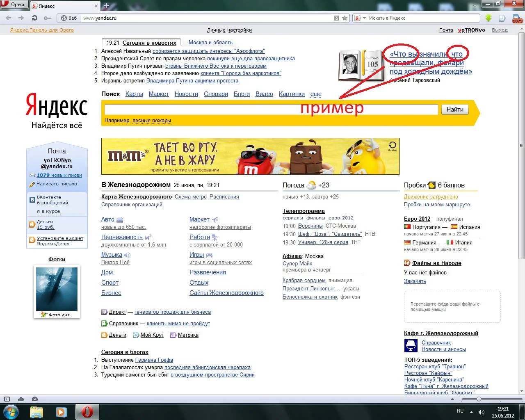525x420 pixels.
Task: Click the envelope icon beside new mail count
Action: click(32, 176)
